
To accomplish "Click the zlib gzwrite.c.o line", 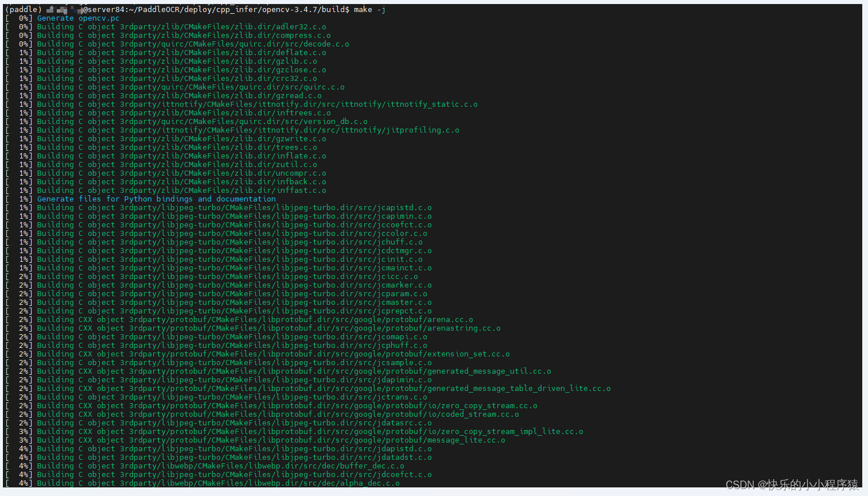I will (166, 138).
